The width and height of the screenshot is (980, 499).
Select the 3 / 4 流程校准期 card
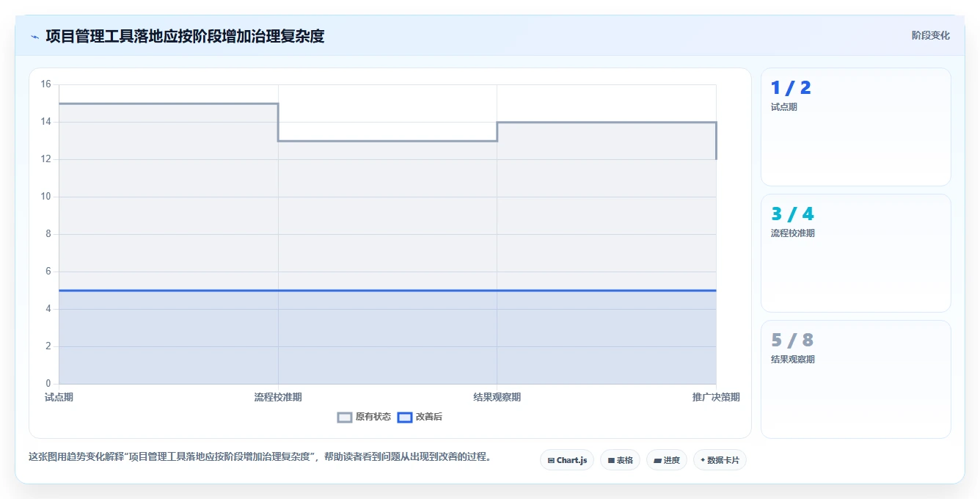(856, 253)
